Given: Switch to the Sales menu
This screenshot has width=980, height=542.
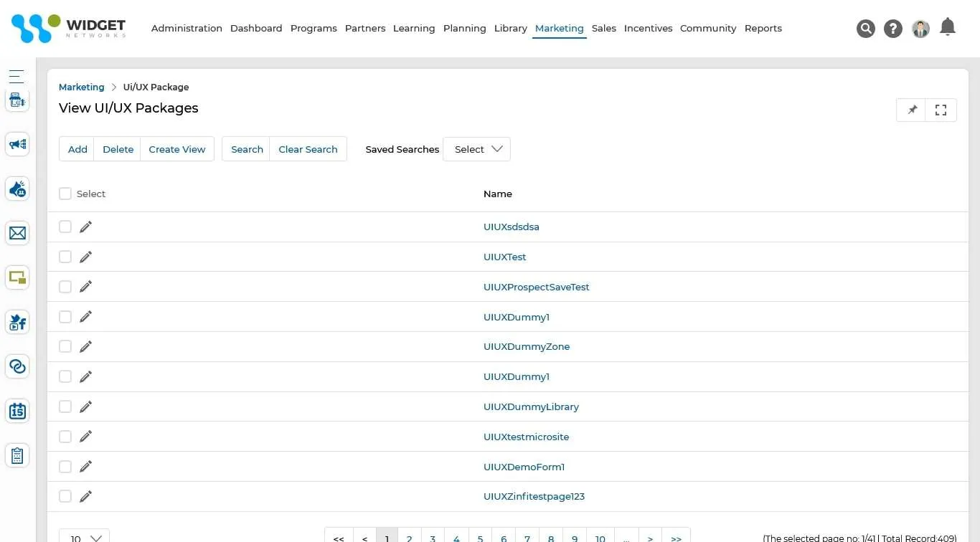Looking at the screenshot, I should (603, 28).
